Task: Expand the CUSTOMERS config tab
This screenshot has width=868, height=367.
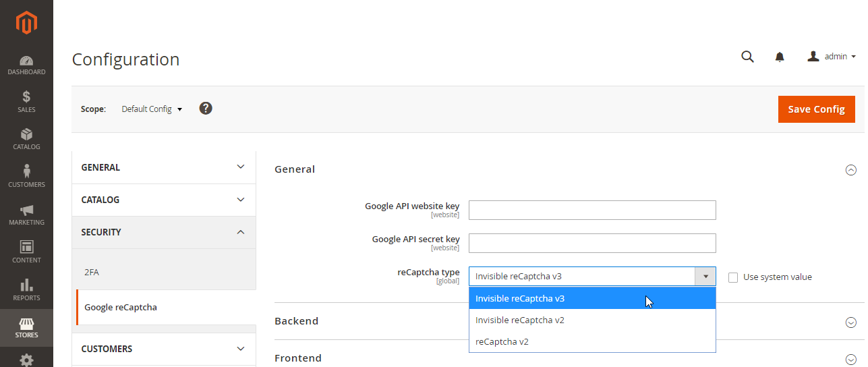Action: pyautogui.click(x=164, y=349)
